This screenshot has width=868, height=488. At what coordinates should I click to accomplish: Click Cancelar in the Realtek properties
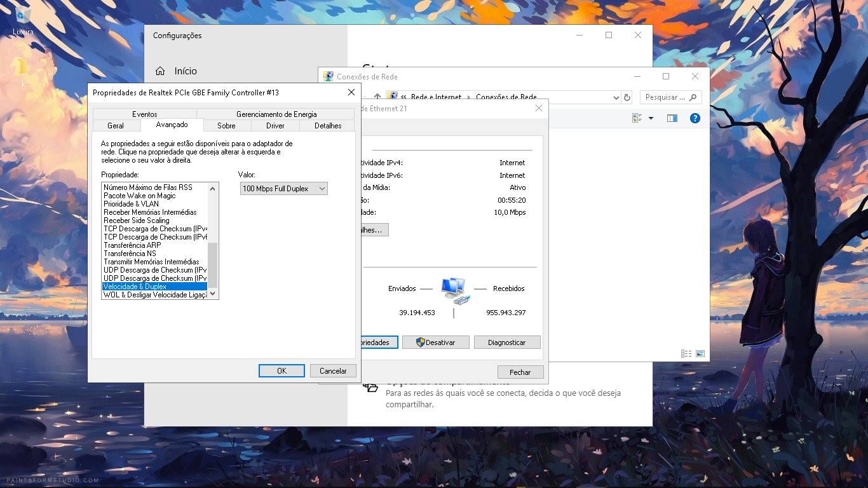point(333,370)
